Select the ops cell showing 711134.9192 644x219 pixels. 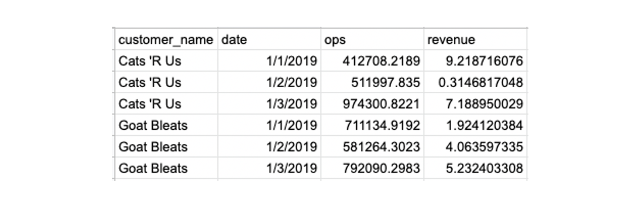tap(373, 125)
